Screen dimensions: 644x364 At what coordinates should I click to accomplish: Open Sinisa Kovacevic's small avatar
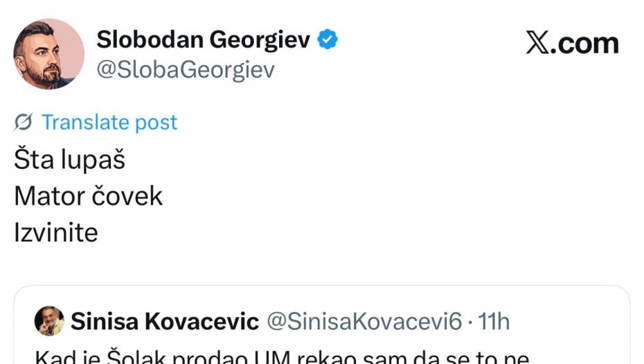tap(49, 321)
